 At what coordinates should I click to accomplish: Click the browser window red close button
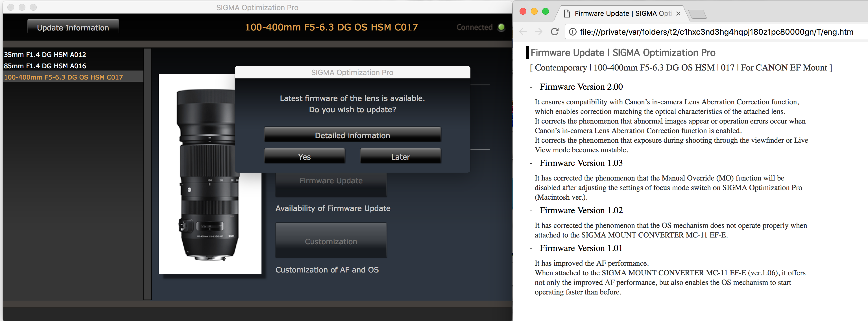point(523,12)
